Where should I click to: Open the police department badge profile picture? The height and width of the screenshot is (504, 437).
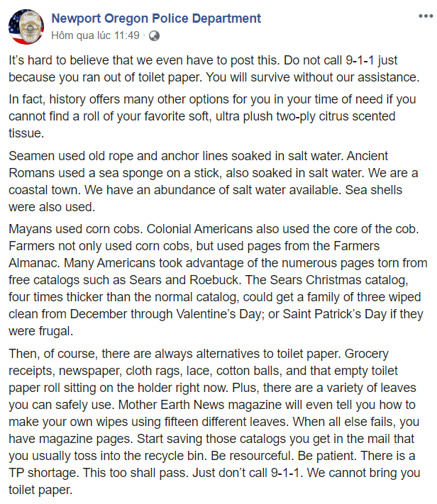click(26, 27)
